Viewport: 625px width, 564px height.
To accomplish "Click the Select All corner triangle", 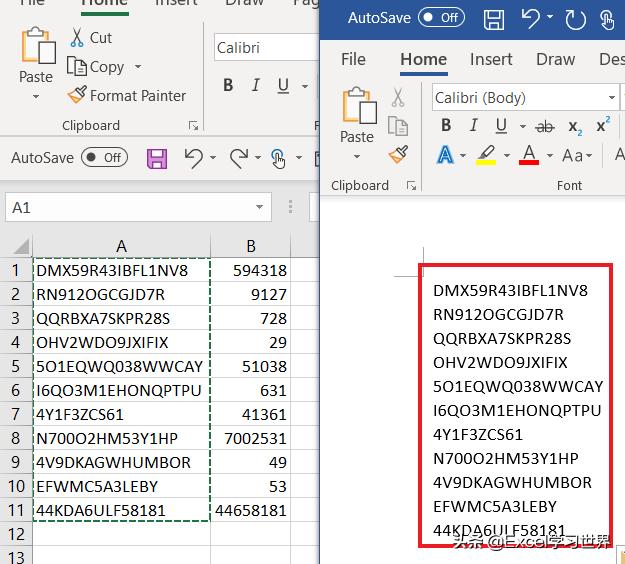I will [x=22, y=246].
